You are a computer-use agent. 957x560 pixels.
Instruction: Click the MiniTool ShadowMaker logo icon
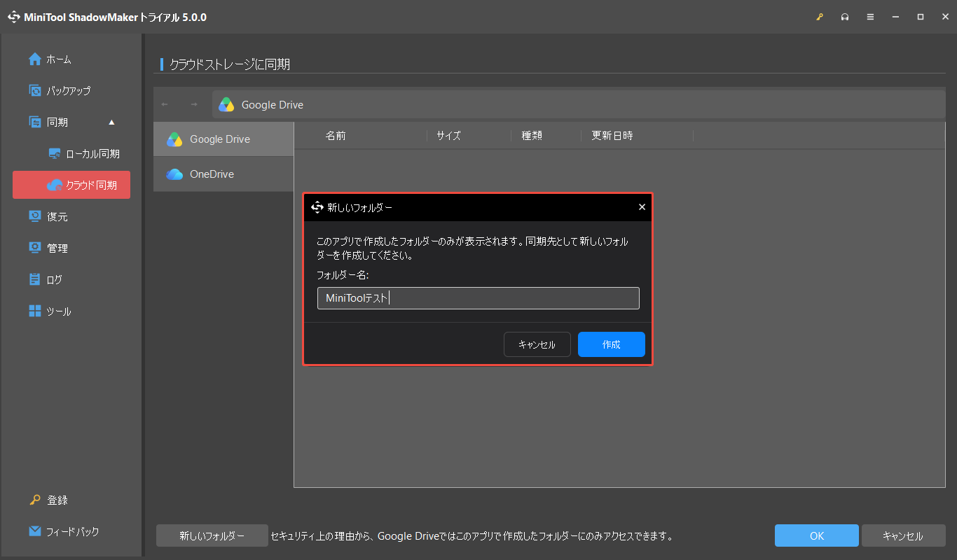[14, 17]
